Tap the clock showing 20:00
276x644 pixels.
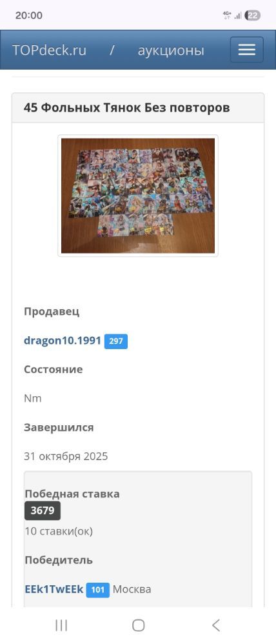[x=29, y=15]
